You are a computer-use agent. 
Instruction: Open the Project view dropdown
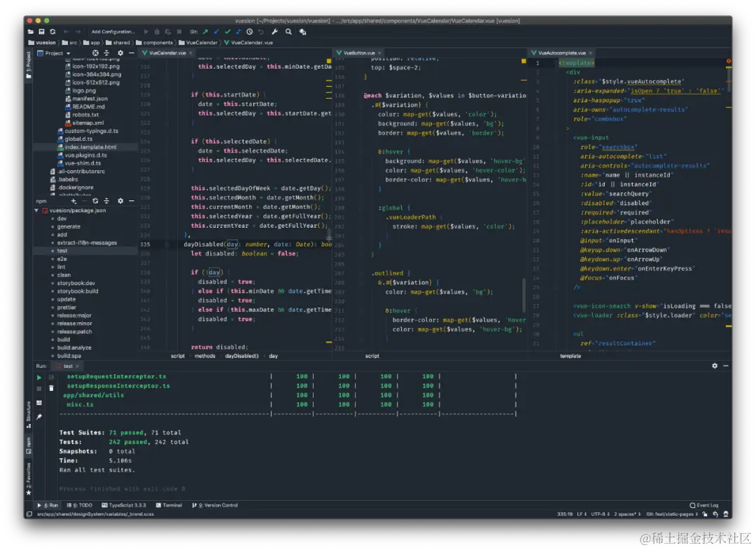(54, 53)
